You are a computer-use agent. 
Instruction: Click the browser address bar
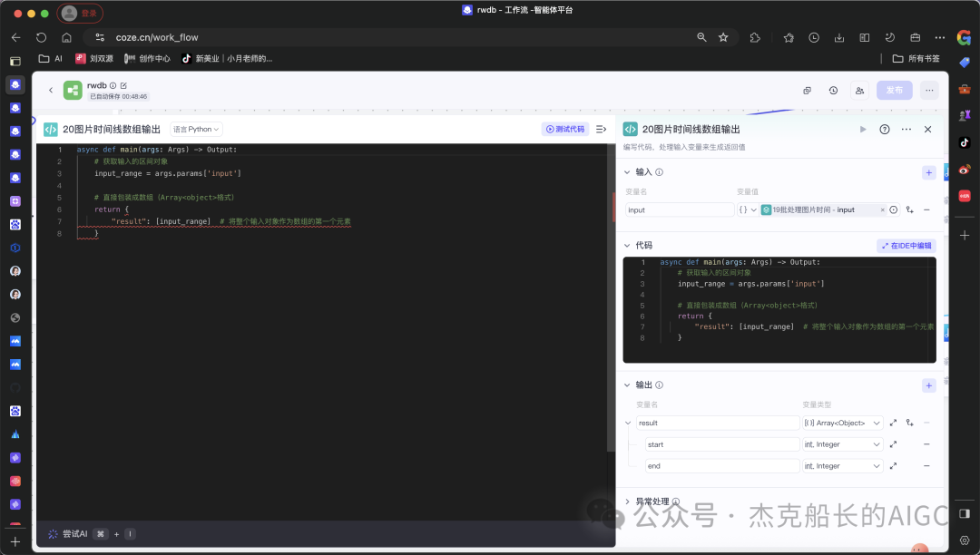[400, 37]
